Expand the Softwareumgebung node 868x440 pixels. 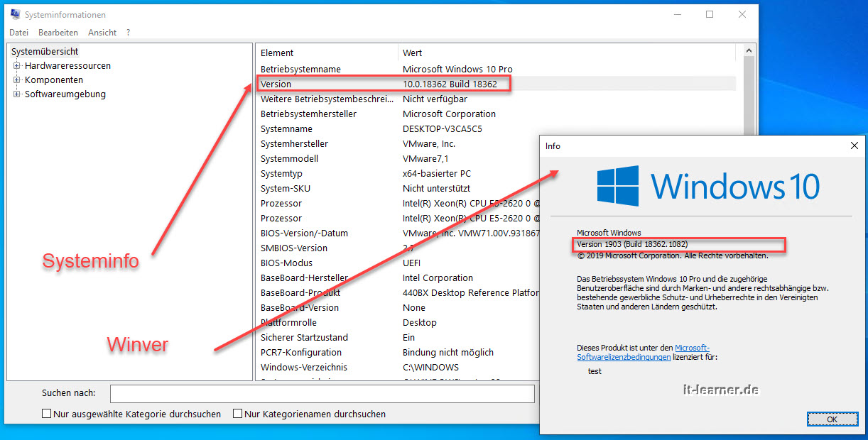tap(17, 94)
